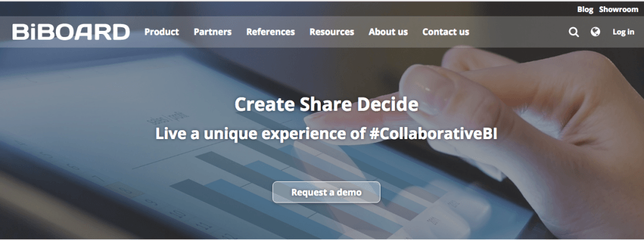644x241 pixels.
Task: Click the globe language selector icon
Action: (595, 31)
